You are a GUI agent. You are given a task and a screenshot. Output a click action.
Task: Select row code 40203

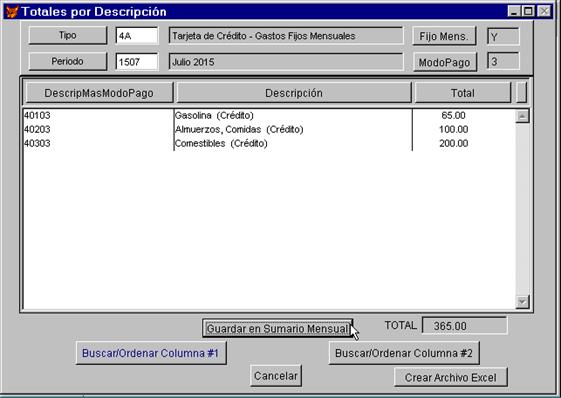point(37,129)
